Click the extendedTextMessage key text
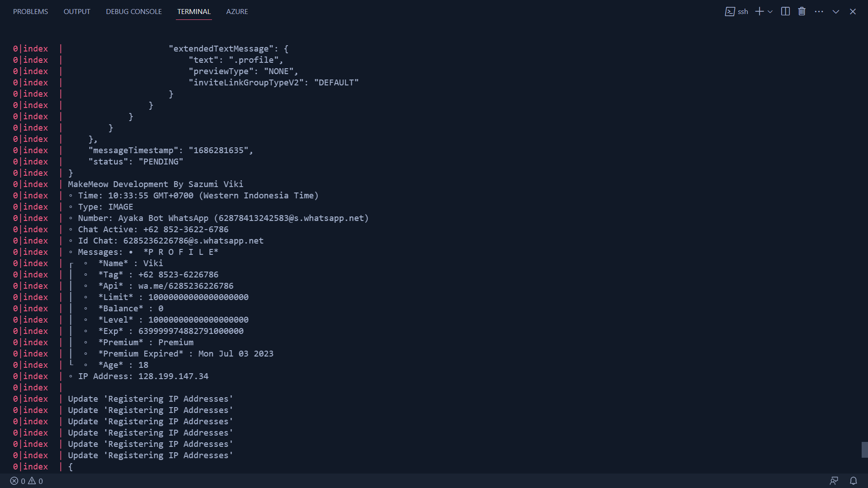The height and width of the screenshot is (488, 868). click(221, 49)
